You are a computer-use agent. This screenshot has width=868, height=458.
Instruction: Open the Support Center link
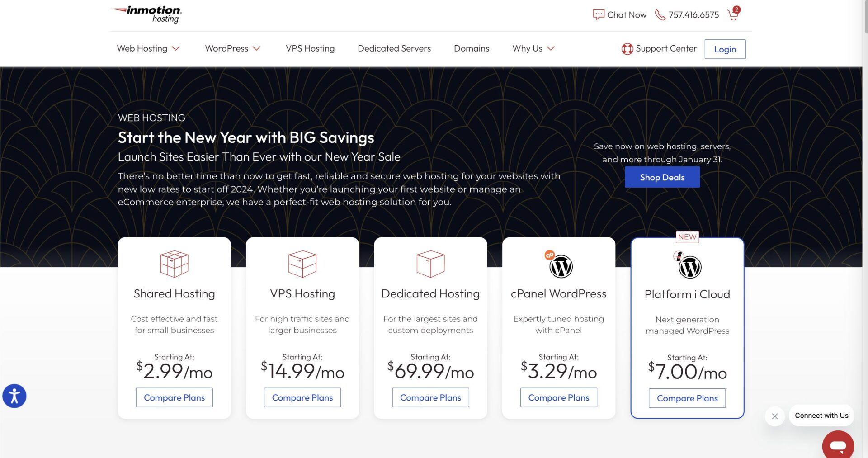(666, 48)
